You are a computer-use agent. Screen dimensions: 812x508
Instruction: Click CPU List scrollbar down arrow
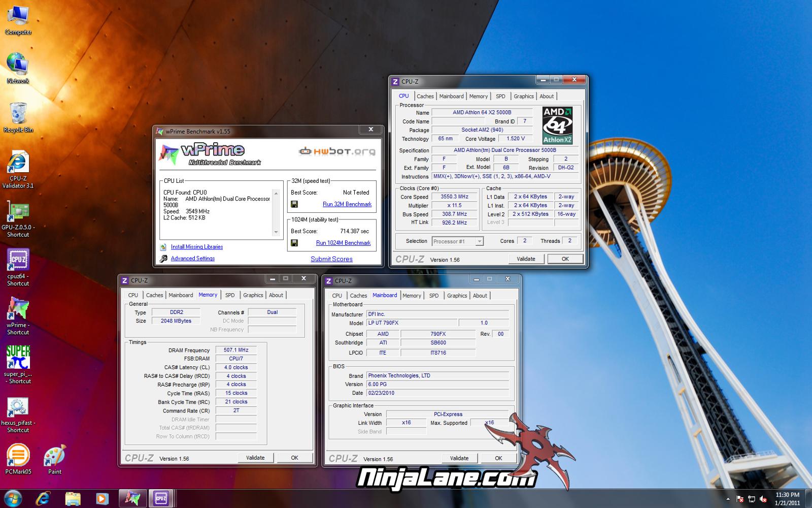click(x=276, y=232)
